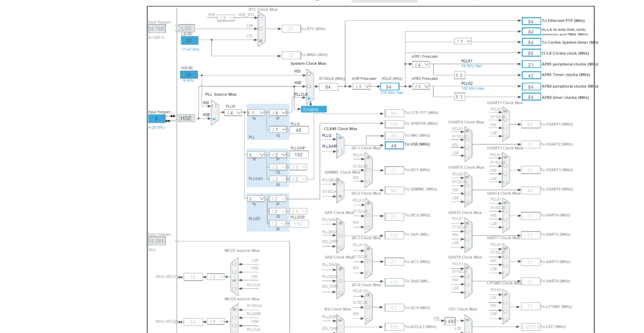Click the APB1 Timer clocks value 42

click(531, 75)
